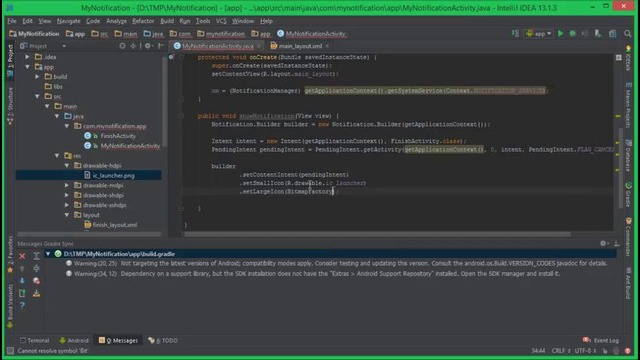640x360 pixels.
Task: Open the Event Log button
Action: pyautogui.click(x=601, y=340)
